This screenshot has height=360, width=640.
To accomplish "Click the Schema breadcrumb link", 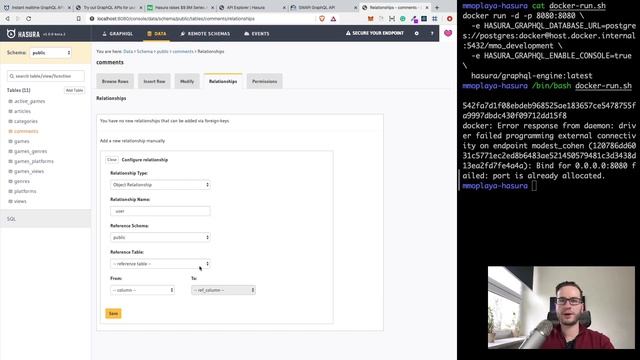I will point(145,51).
